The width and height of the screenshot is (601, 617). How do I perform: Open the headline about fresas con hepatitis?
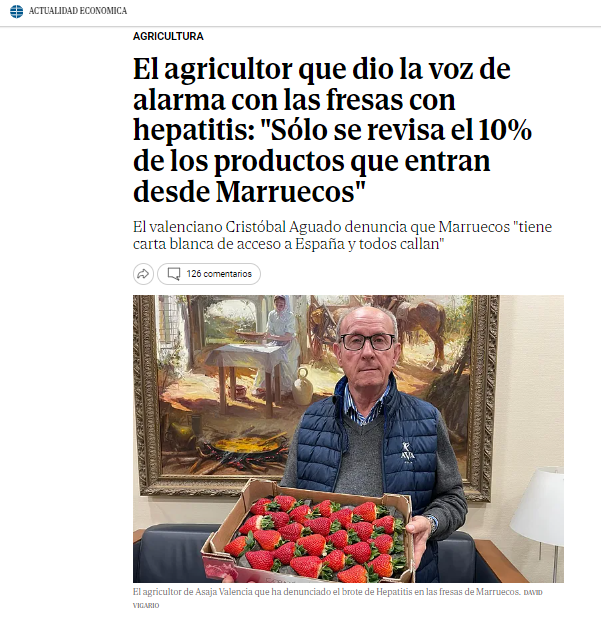(333, 129)
